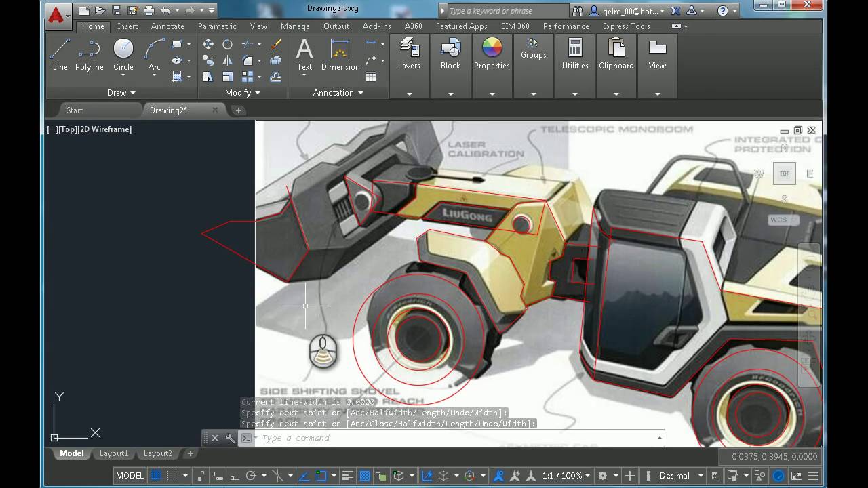Click the Rotate tool icon
Image resolution: width=868 pixels, height=488 pixels.
pos(228,44)
